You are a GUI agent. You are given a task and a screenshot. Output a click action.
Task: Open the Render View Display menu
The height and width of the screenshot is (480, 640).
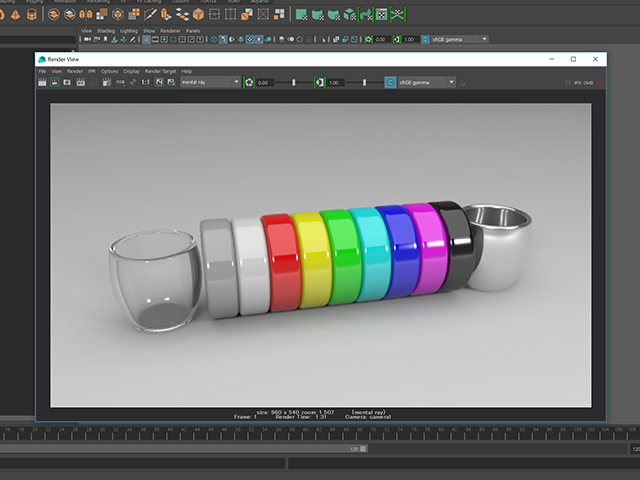131,71
